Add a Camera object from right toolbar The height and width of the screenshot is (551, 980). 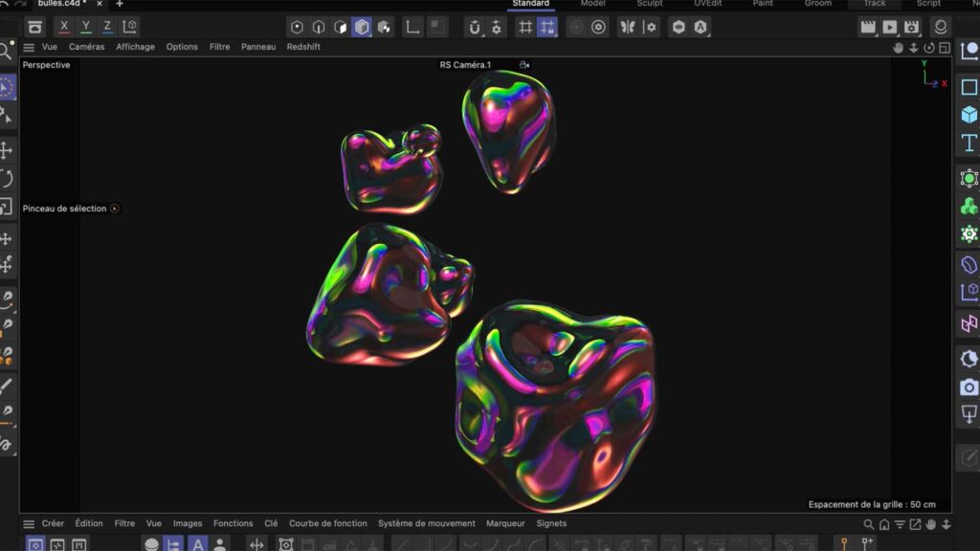tap(969, 387)
